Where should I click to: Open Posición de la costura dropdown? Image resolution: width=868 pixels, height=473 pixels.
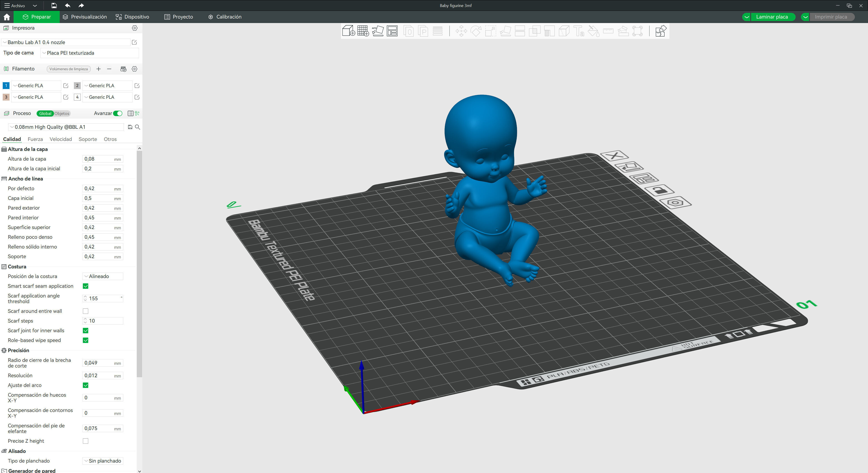(103, 276)
